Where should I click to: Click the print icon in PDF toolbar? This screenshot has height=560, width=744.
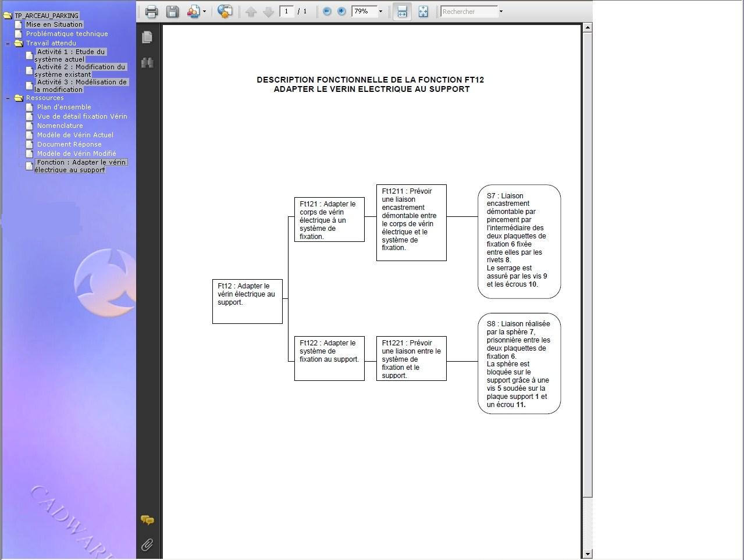pos(151,12)
